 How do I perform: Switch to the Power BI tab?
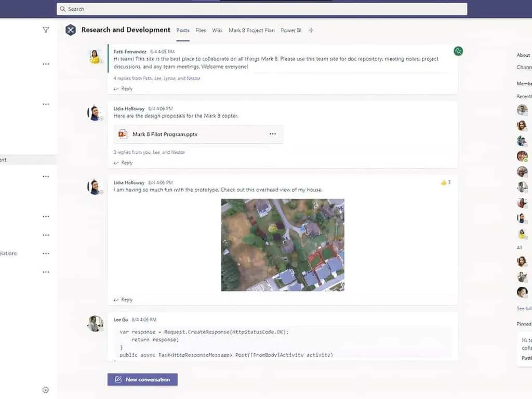[x=291, y=30]
